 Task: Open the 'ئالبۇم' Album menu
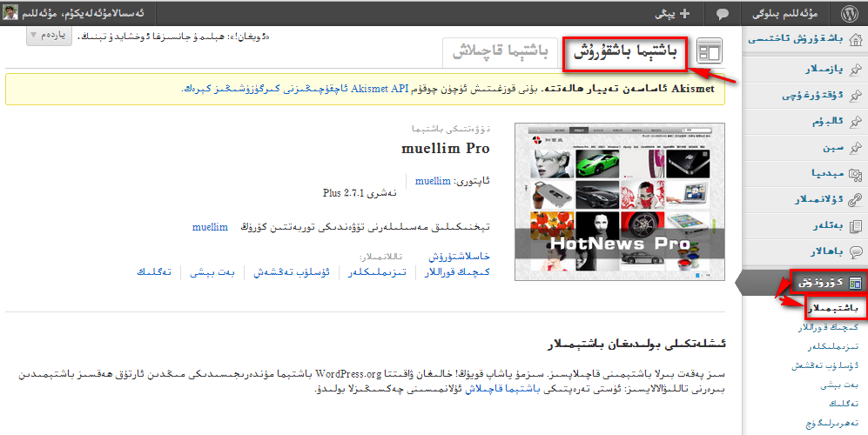click(x=828, y=121)
